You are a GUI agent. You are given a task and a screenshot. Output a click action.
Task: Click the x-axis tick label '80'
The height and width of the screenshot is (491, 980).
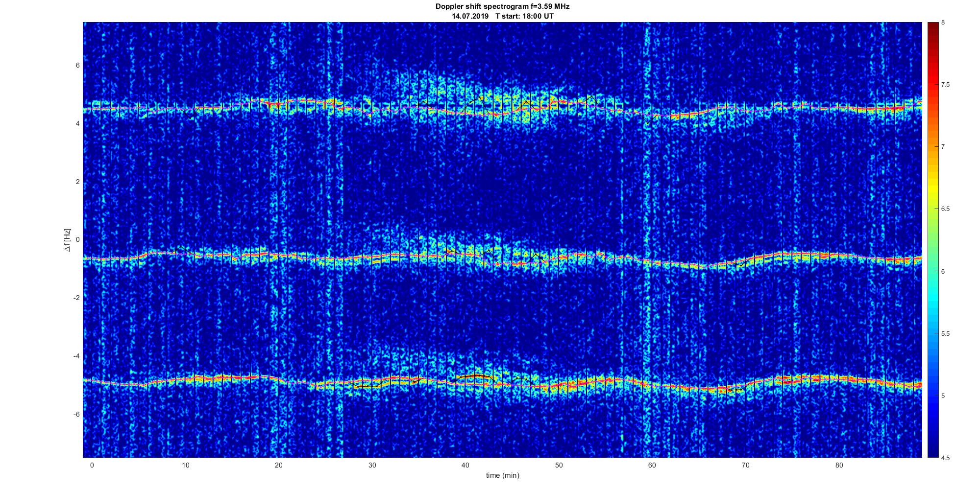pos(839,465)
